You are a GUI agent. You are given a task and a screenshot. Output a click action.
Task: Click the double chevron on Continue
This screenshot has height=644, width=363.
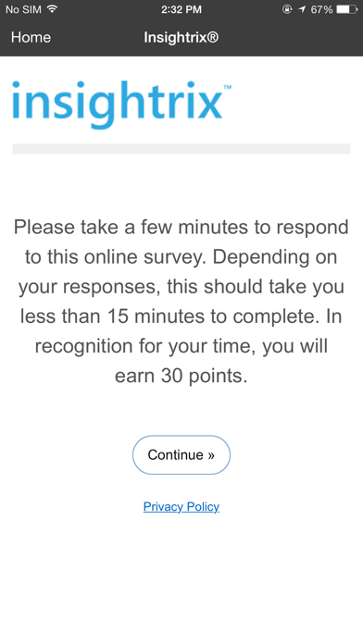coord(211,455)
